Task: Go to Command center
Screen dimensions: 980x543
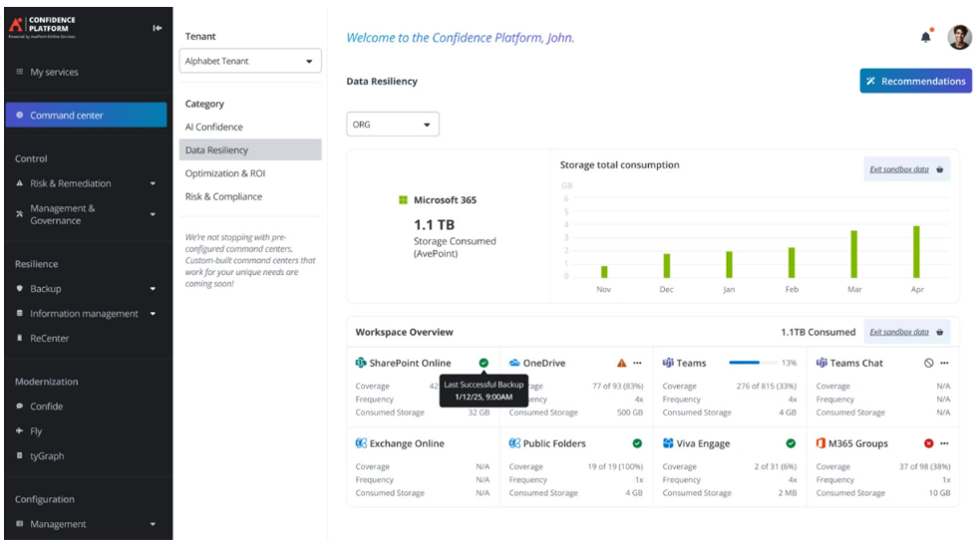Action: coord(87,115)
